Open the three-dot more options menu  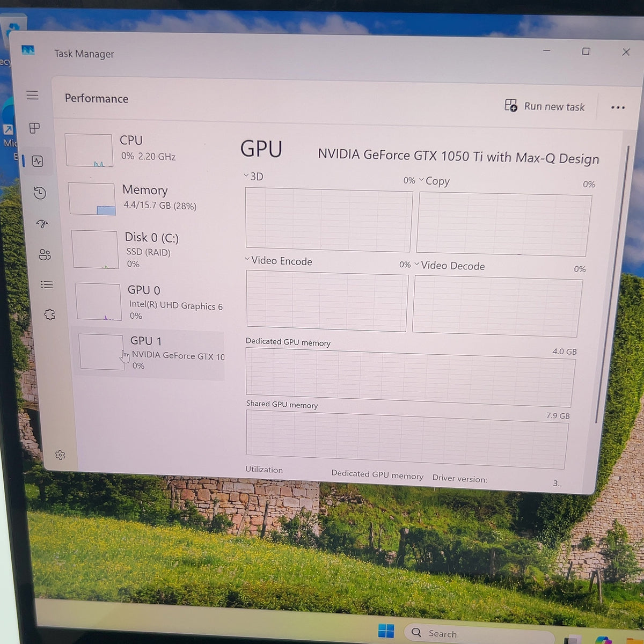pos(618,107)
